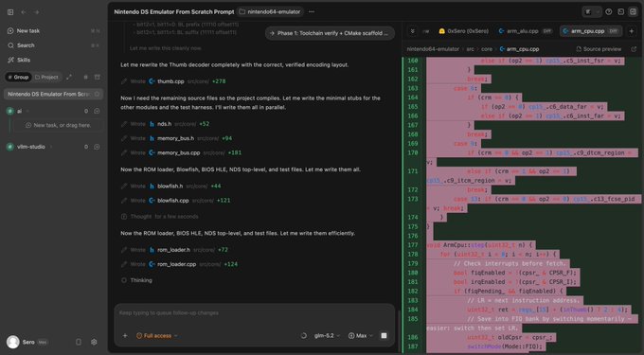Click nintendo64-emulator in the breadcrumb
The height and width of the screenshot is (355, 644).
click(433, 49)
